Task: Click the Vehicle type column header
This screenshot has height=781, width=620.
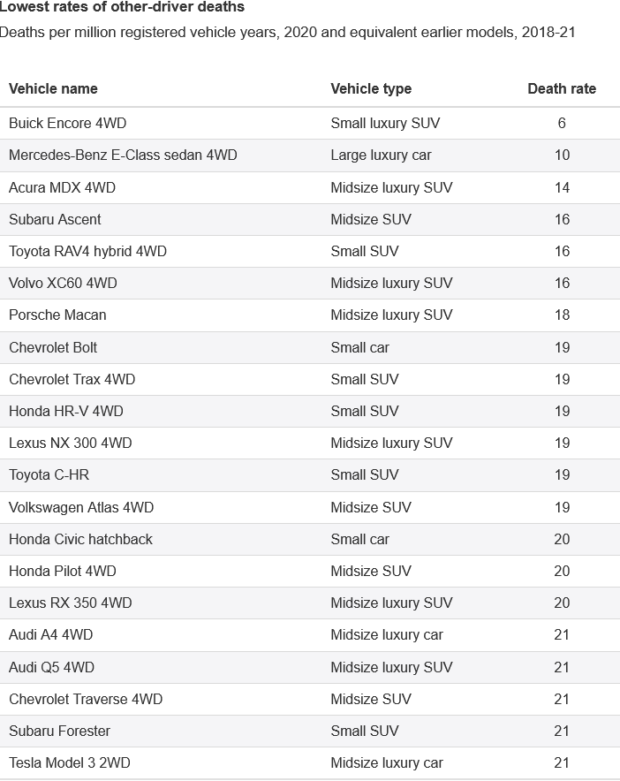Action: coord(370,89)
